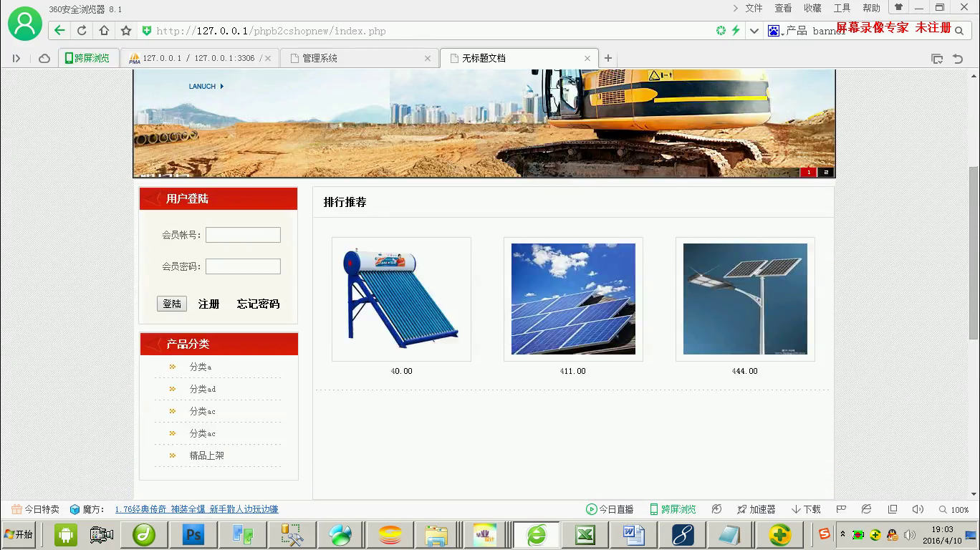Click the 会员帐号 input field

243,235
